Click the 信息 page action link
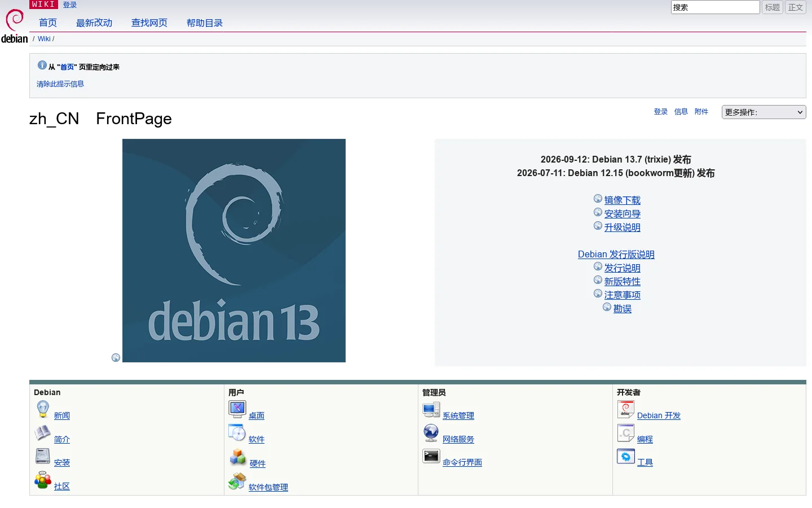 [x=681, y=112]
